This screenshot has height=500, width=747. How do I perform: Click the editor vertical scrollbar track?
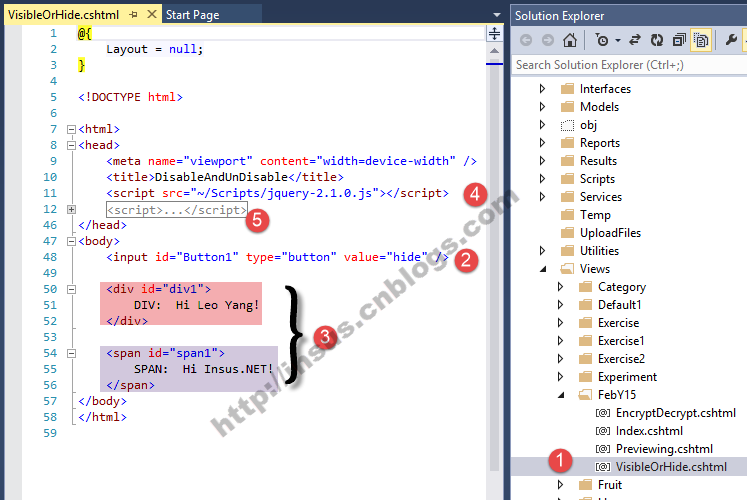point(495,267)
